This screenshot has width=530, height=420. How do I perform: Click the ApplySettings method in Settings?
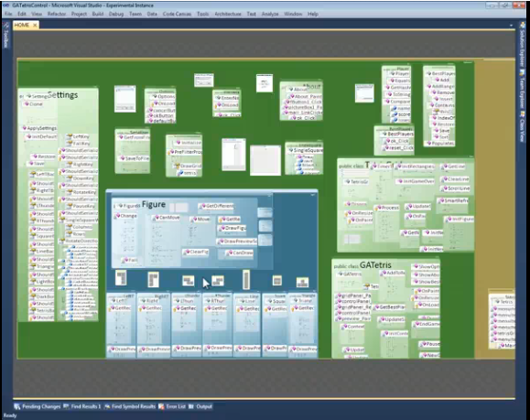click(39, 128)
